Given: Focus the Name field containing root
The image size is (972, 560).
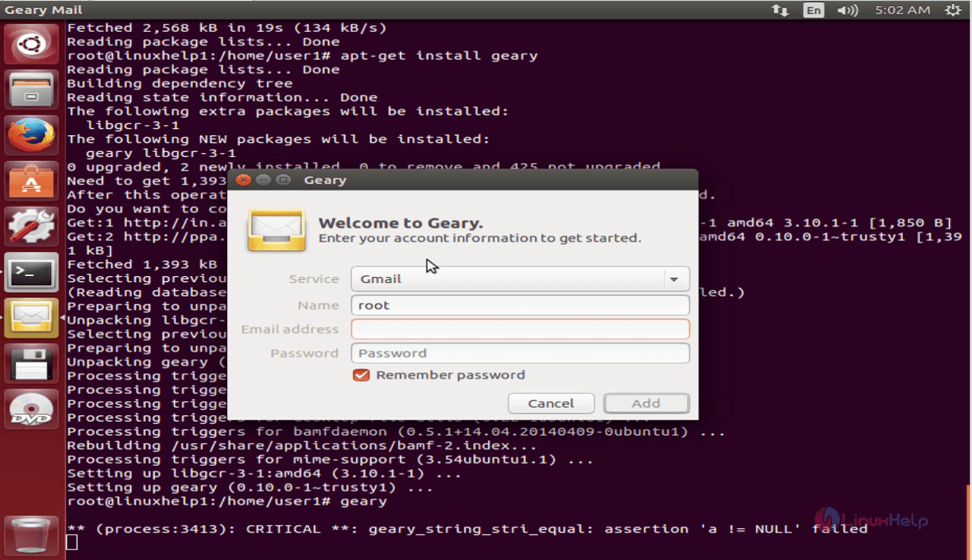Looking at the screenshot, I should (x=520, y=305).
